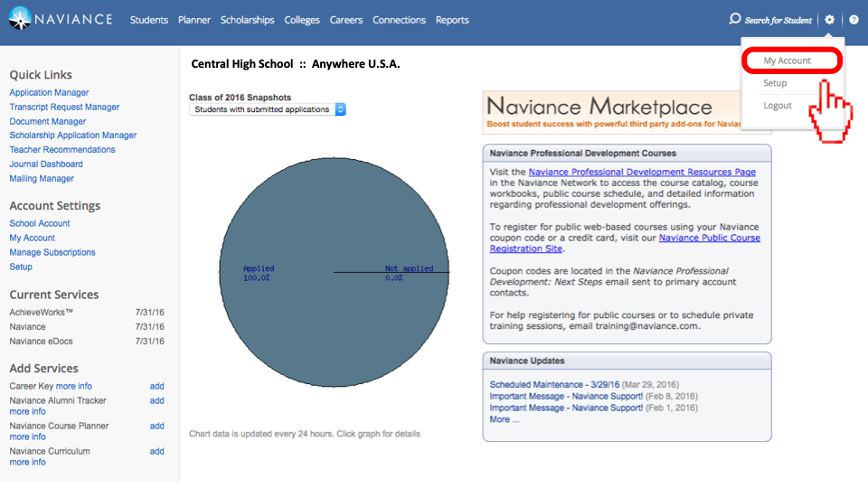The width and height of the screenshot is (868, 488).
Task: Open the settings gear icon
Action: [829, 20]
